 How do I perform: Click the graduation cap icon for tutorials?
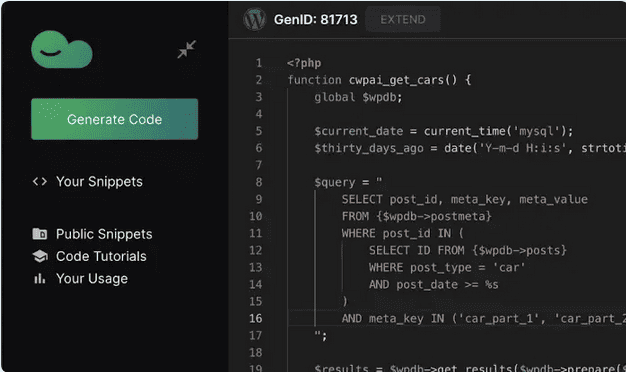coord(40,256)
